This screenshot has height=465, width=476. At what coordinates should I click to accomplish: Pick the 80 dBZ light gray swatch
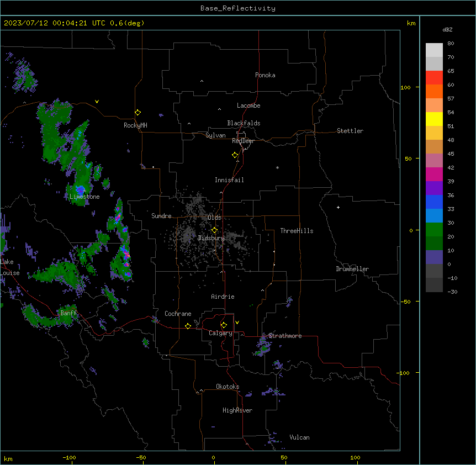pos(434,50)
